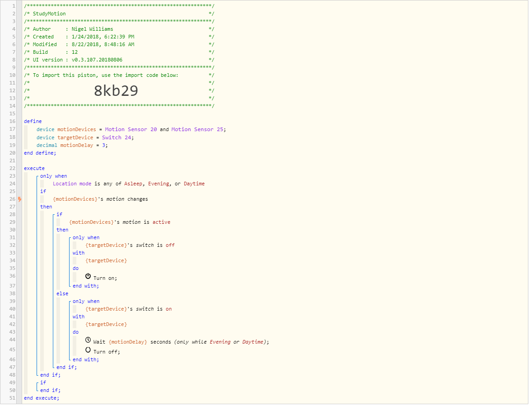Click the empty if on line 49

coord(43,383)
